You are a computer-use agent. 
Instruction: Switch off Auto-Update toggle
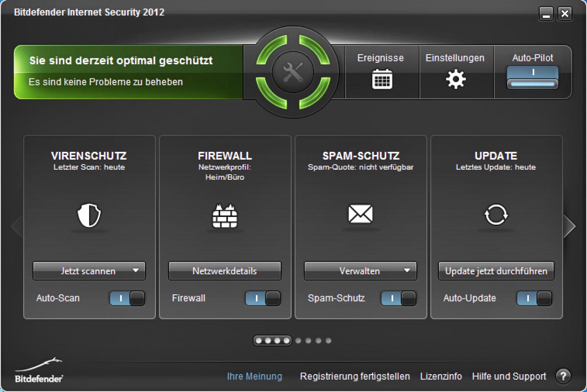click(534, 298)
